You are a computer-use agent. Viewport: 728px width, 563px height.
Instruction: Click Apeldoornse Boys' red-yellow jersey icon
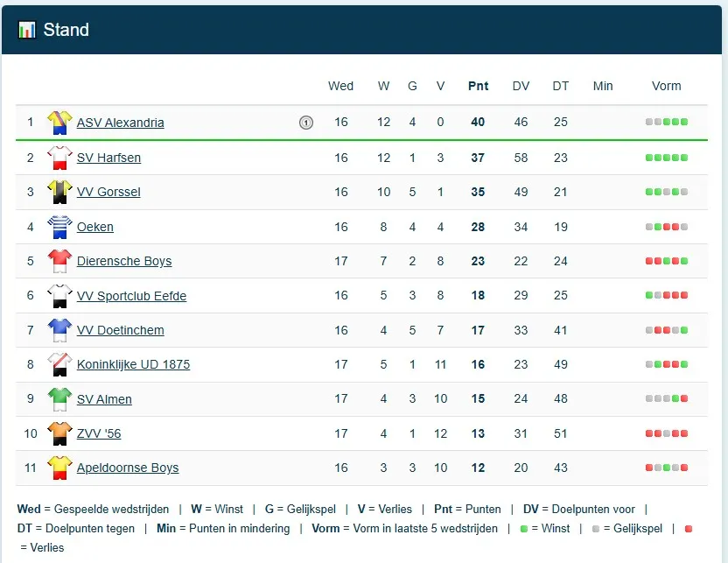tap(59, 468)
